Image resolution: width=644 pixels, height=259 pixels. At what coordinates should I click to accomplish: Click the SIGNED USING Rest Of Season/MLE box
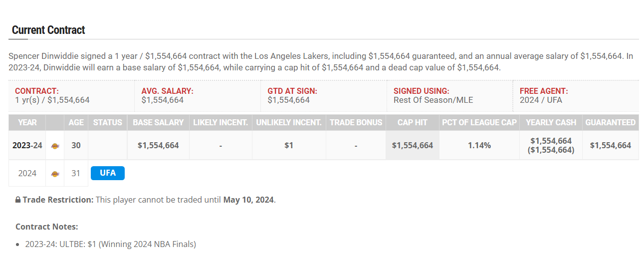click(449, 96)
